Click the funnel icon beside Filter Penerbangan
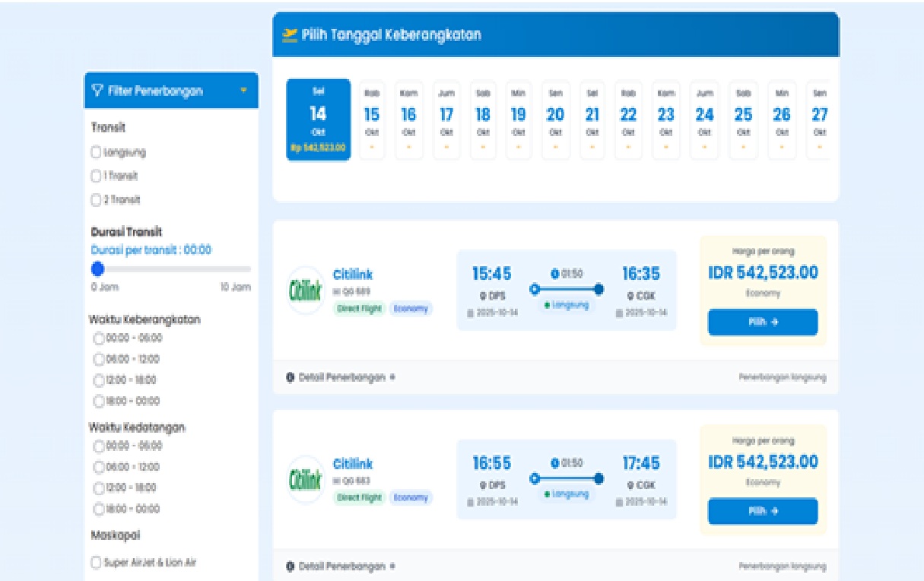The width and height of the screenshot is (924, 581). (x=97, y=90)
